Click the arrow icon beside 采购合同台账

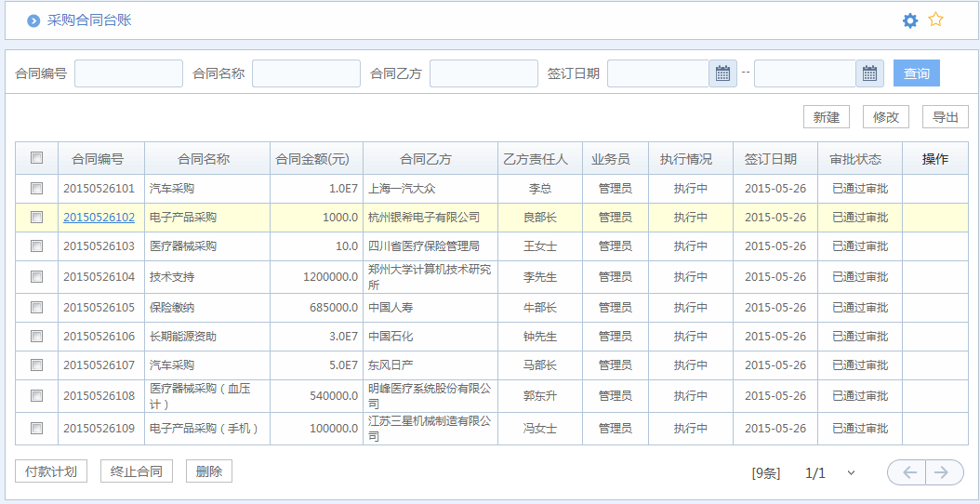point(33,20)
